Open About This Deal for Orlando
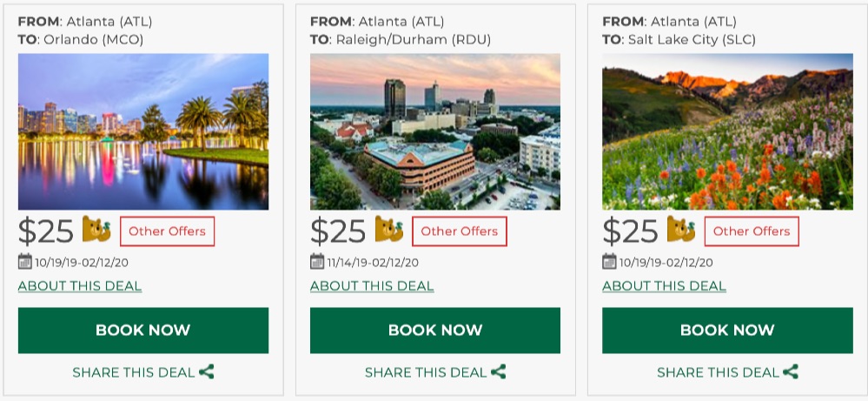Screen dimensions: 868x401 pyautogui.click(x=80, y=286)
